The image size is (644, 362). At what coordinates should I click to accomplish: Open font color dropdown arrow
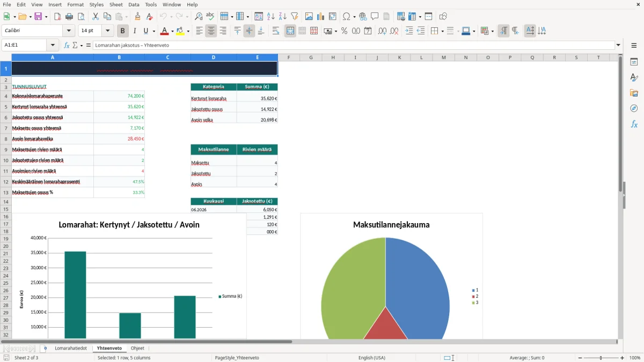point(172,32)
